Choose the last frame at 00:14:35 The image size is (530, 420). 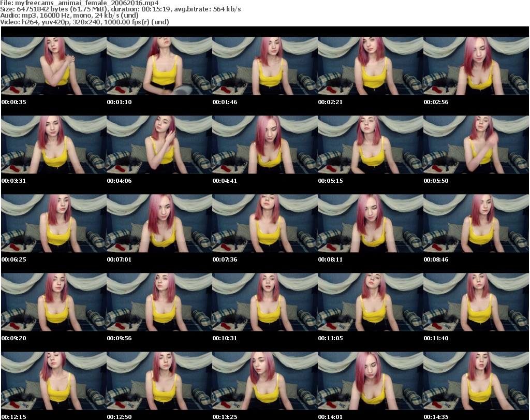[x=476, y=381]
